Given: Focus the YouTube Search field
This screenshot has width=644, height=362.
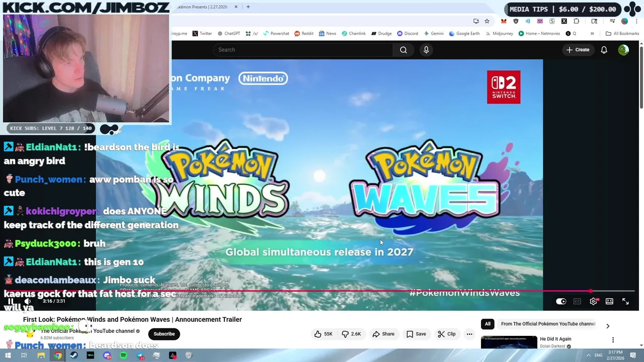Looking at the screenshot, I should coord(303,50).
